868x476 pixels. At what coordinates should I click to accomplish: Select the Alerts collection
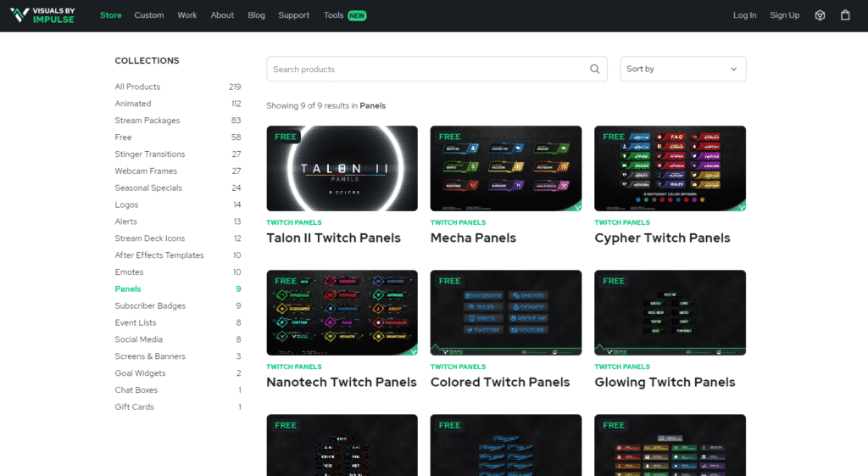click(125, 221)
